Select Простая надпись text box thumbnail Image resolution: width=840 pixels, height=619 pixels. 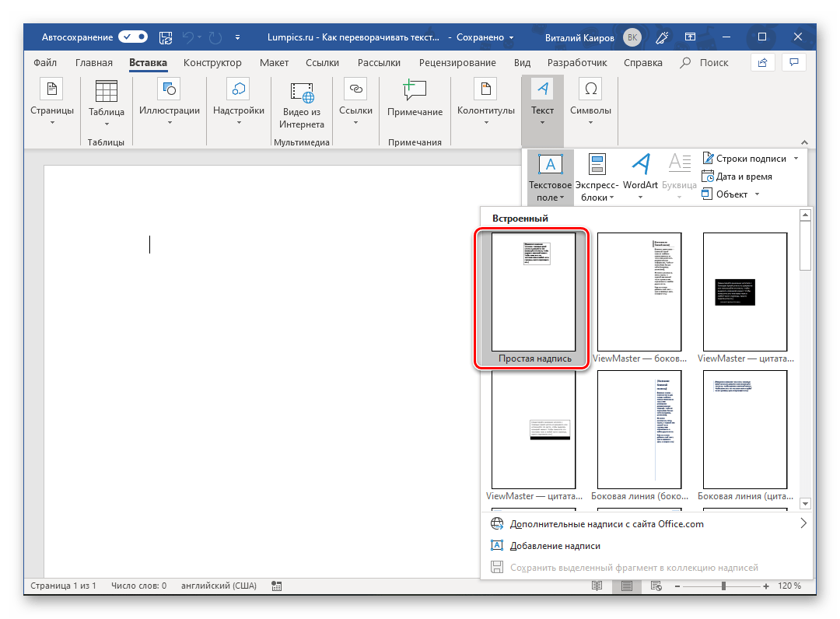[534, 299]
